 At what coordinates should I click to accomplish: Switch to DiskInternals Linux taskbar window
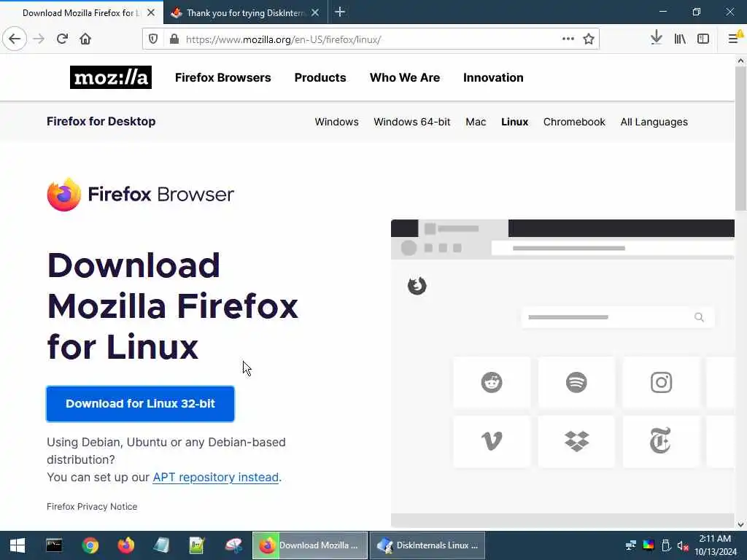tap(427, 545)
